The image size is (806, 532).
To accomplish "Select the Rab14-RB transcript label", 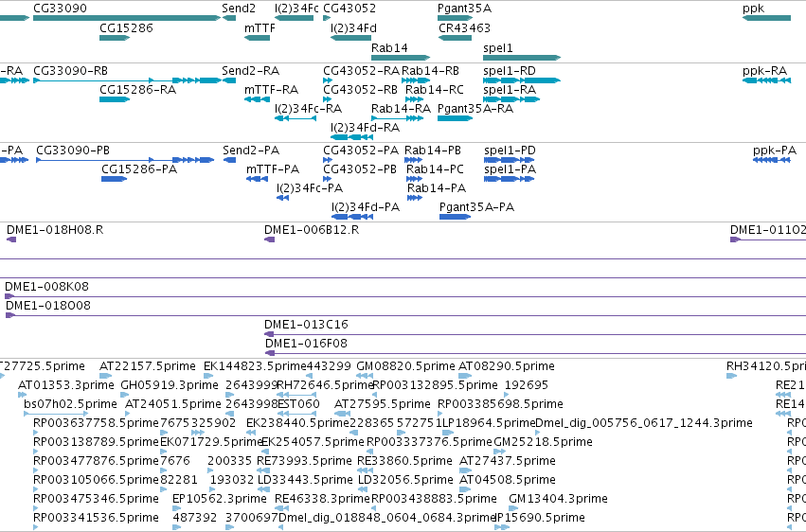I will pos(430,70).
